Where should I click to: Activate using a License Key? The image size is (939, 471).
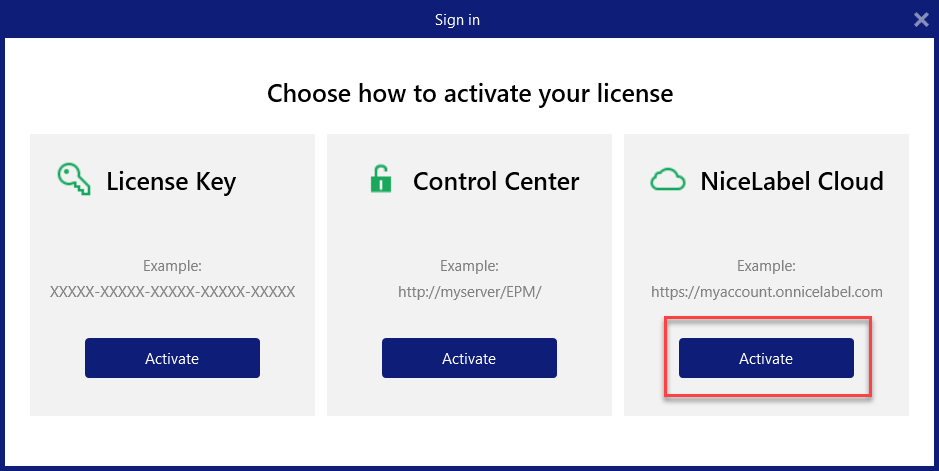172,358
